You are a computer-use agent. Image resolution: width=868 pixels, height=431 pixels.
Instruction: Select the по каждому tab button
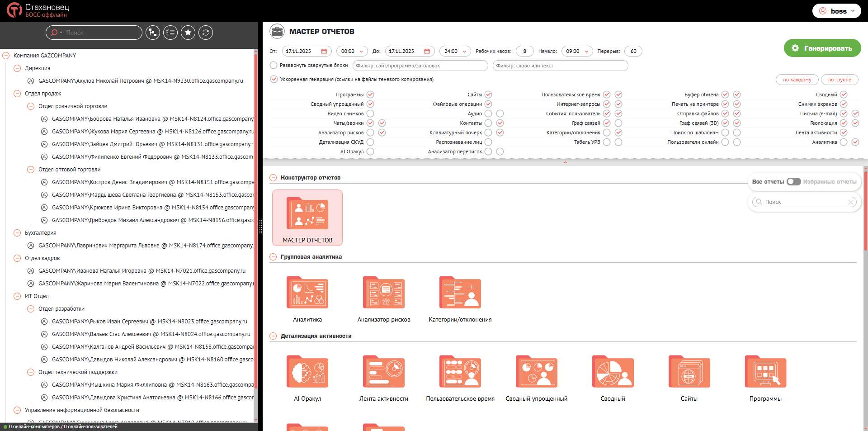pyautogui.click(x=797, y=80)
